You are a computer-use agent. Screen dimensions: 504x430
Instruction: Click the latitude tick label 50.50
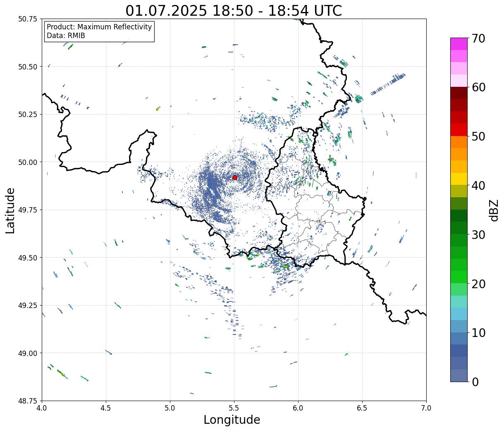[28, 67]
